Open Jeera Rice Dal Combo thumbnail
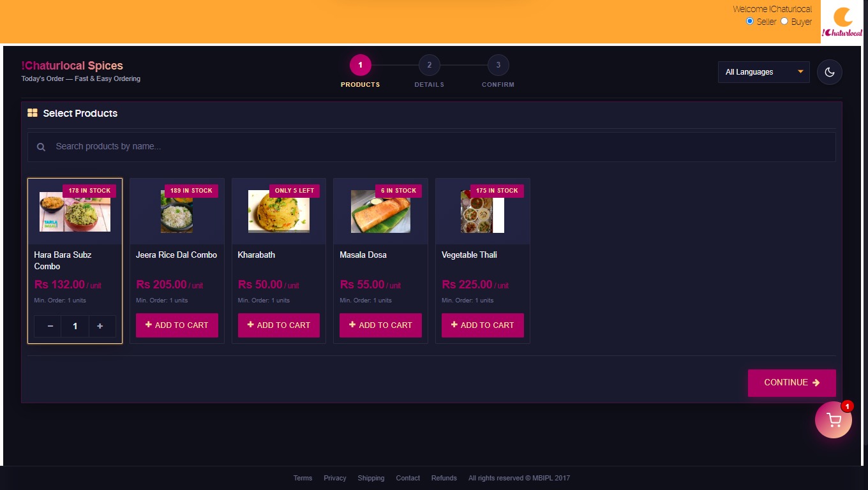 pyautogui.click(x=177, y=212)
